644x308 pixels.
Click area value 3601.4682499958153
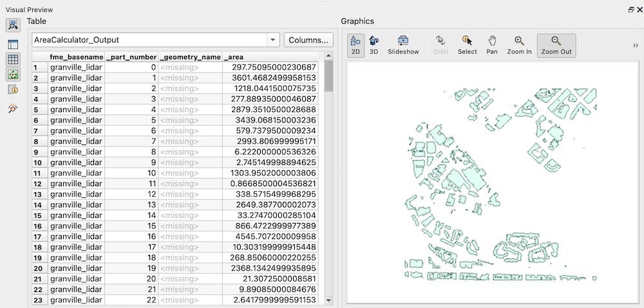[x=274, y=77]
